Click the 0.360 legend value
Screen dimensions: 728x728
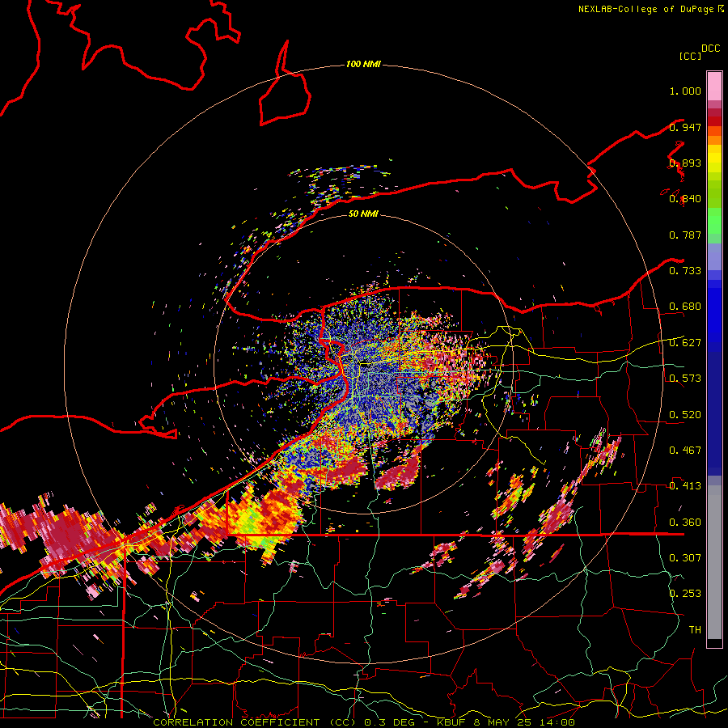(685, 523)
